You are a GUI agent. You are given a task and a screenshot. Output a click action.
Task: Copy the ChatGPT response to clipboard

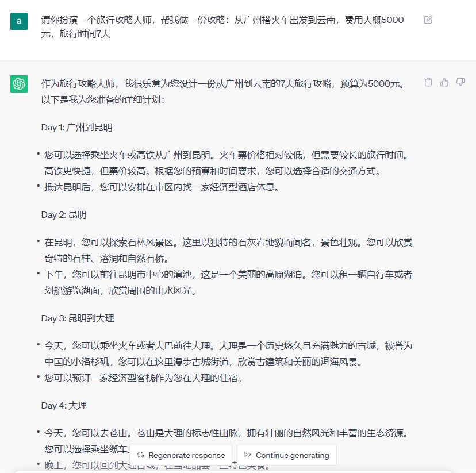click(428, 82)
